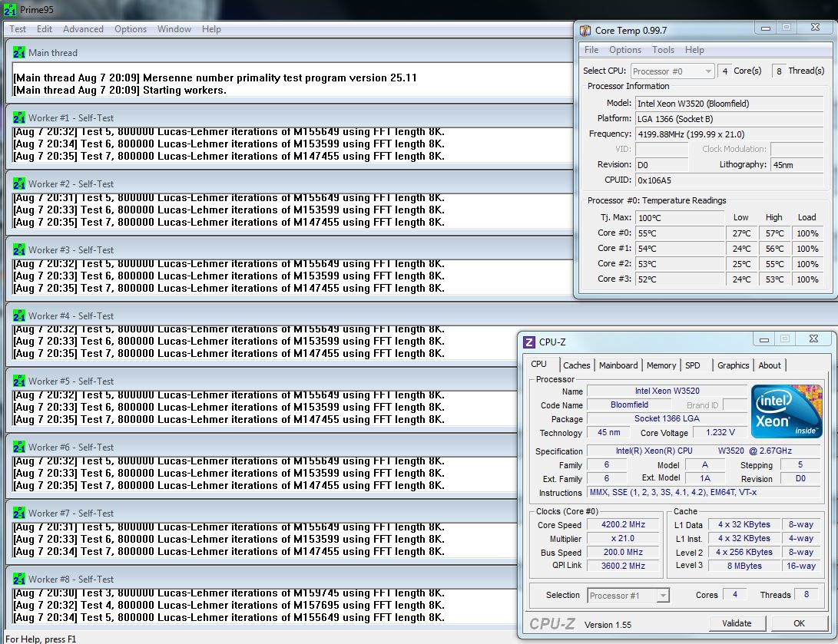Click CPU-Z Instructions field text
Image resolution: width=838 pixels, height=644 pixels.
tap(674, 492)
